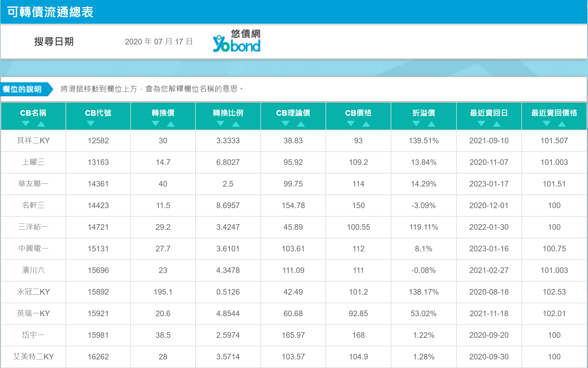
Task: Sort 轉換價 column descending arrow
Action: (156, 123)
